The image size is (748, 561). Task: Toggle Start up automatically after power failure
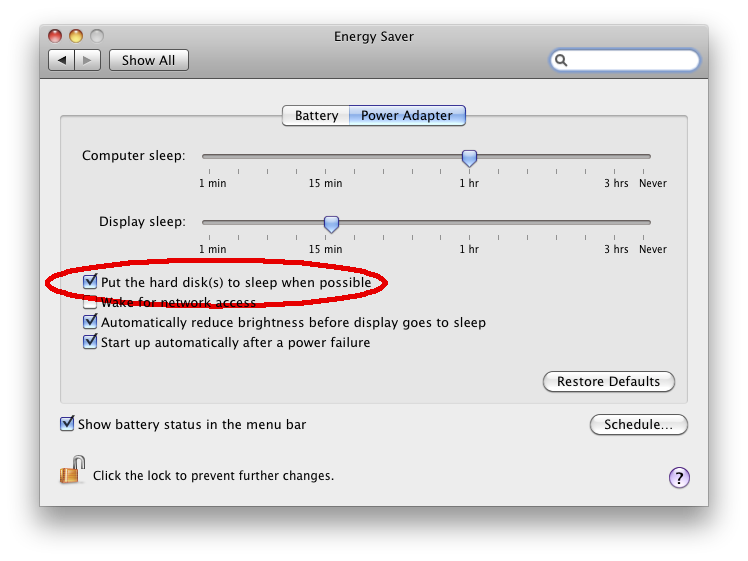(x=90, y=342)
